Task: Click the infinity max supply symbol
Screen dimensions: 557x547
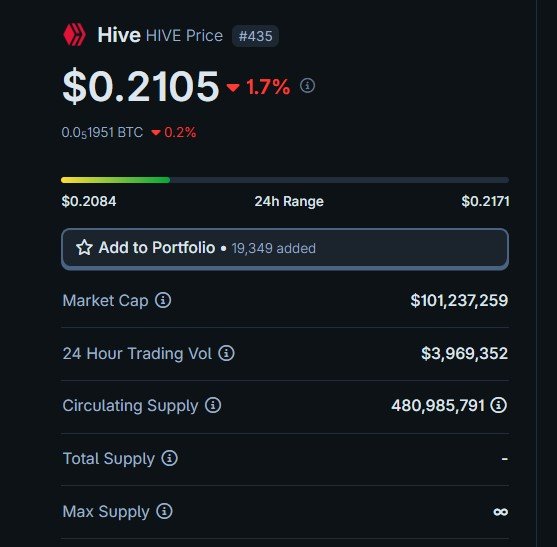Action: click(501, 512)
